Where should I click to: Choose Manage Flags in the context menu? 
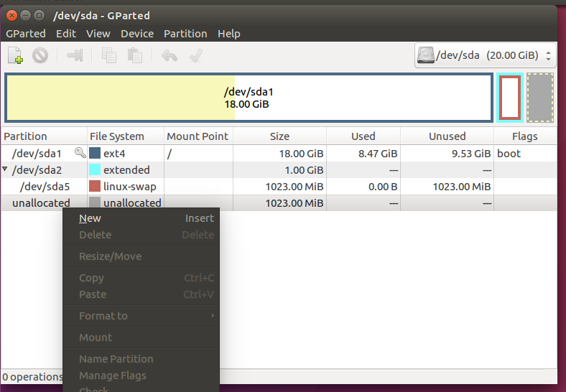(141, 375)
